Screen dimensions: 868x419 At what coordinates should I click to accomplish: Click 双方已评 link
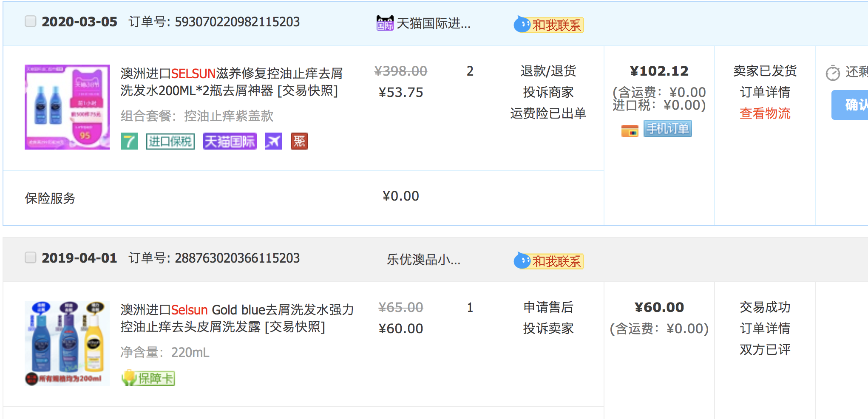pyautogui.click(x=765, y=349)
